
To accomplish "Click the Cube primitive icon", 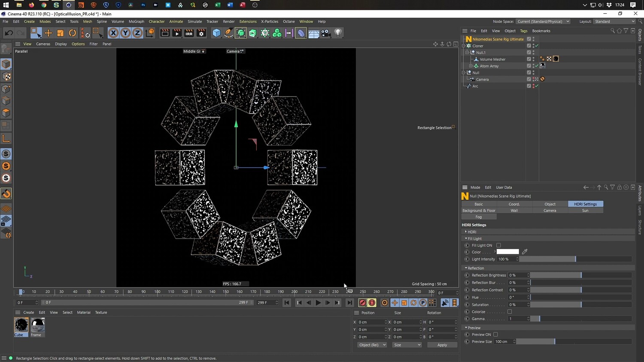I will (217, 33).
